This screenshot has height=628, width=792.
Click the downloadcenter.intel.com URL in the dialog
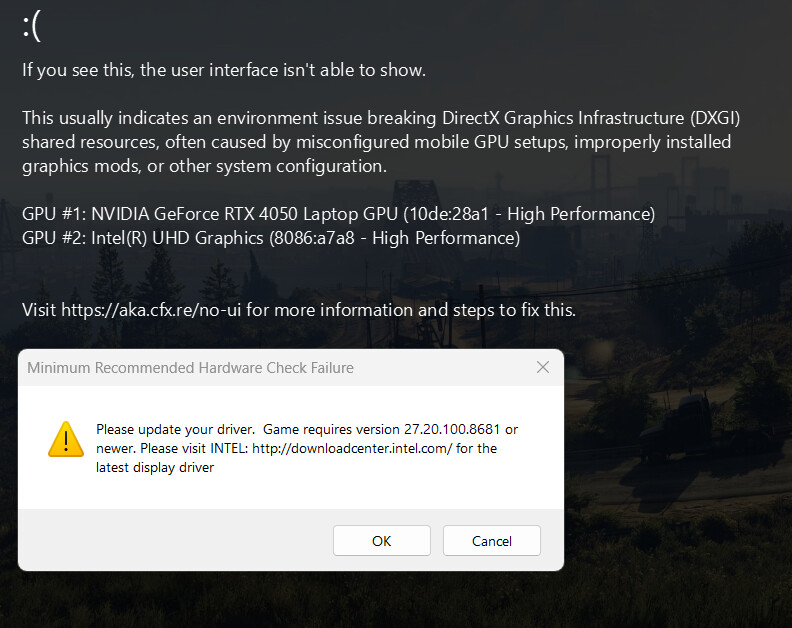tap(352, 449)
